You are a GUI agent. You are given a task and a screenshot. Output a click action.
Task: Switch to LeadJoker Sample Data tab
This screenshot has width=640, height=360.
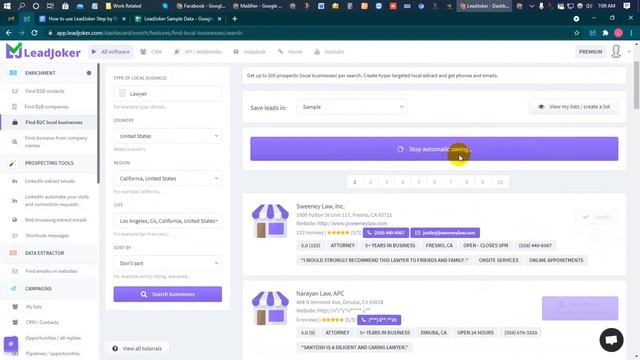(x=178, y=19)
